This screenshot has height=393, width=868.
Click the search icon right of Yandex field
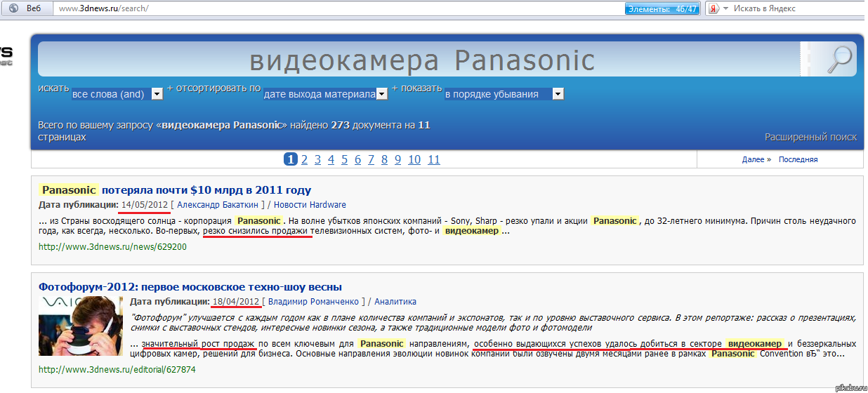[862, 8]
